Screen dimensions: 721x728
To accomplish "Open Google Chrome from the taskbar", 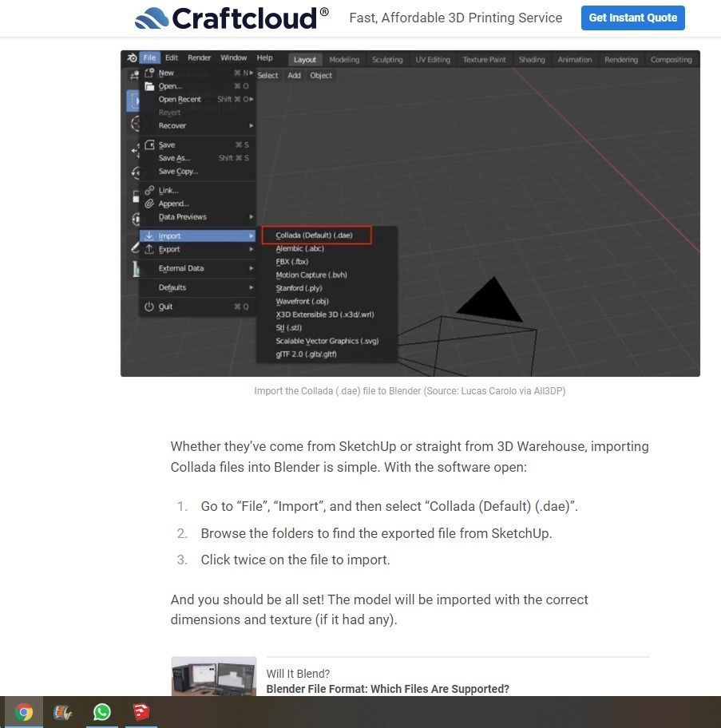I will coord(23,712).
